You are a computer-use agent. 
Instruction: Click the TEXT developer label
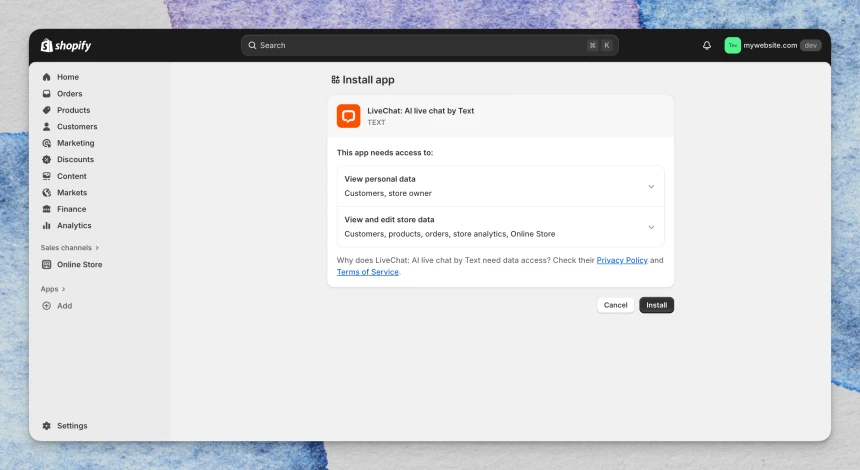[x=376, y=122]
